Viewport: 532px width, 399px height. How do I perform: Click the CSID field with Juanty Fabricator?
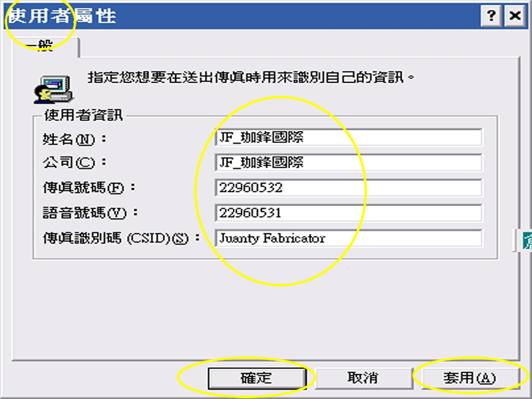[348, 239]
